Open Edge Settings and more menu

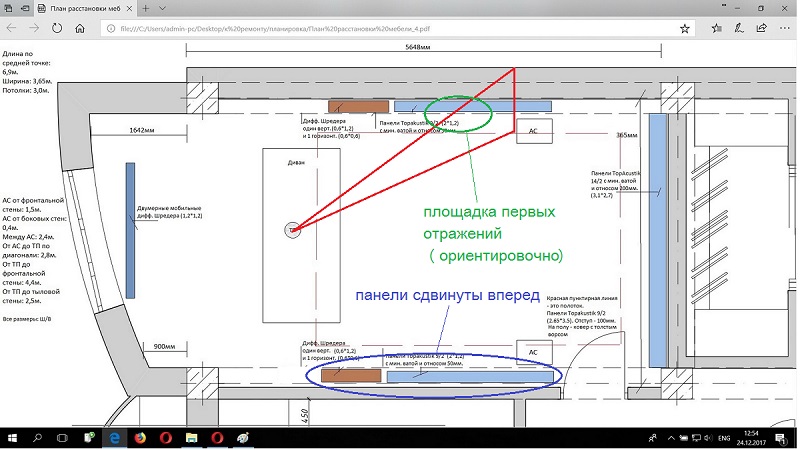pyautogui.click(x=787, y=29)
